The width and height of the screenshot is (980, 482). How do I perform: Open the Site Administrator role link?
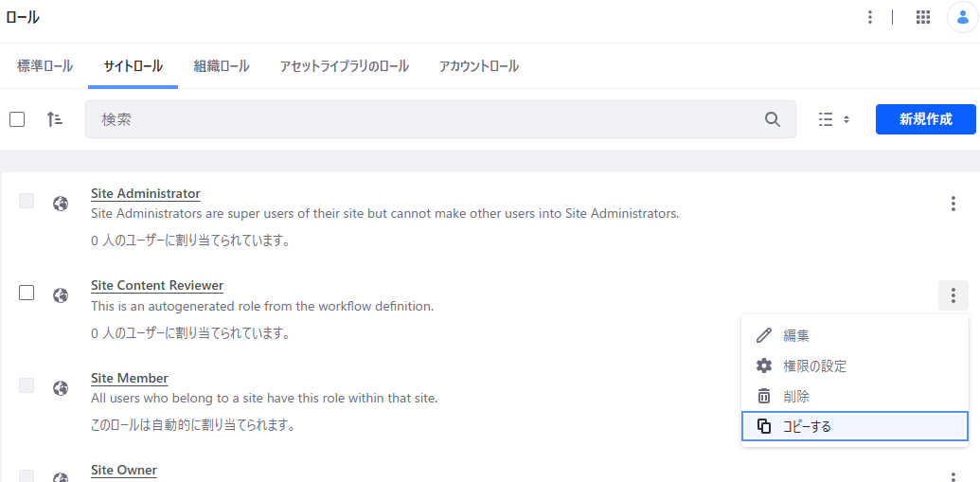[x=145, y=193]
